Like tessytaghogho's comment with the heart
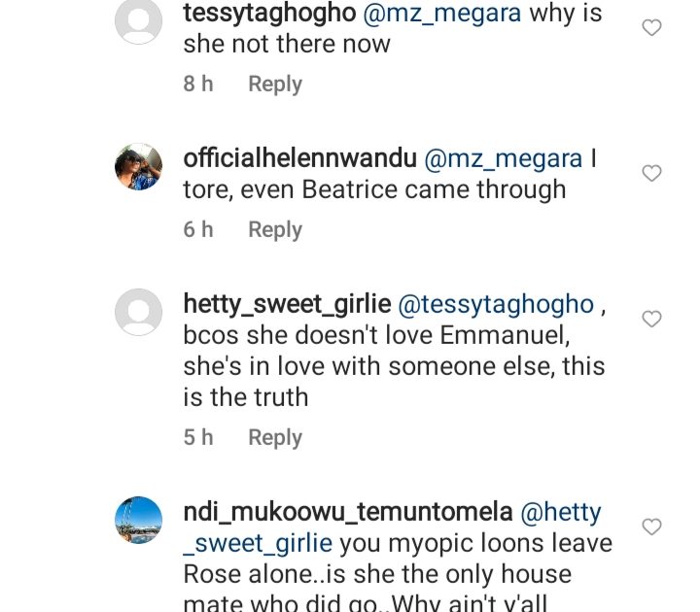This screenshot has height=612, width=700. (x=652, y=28)
